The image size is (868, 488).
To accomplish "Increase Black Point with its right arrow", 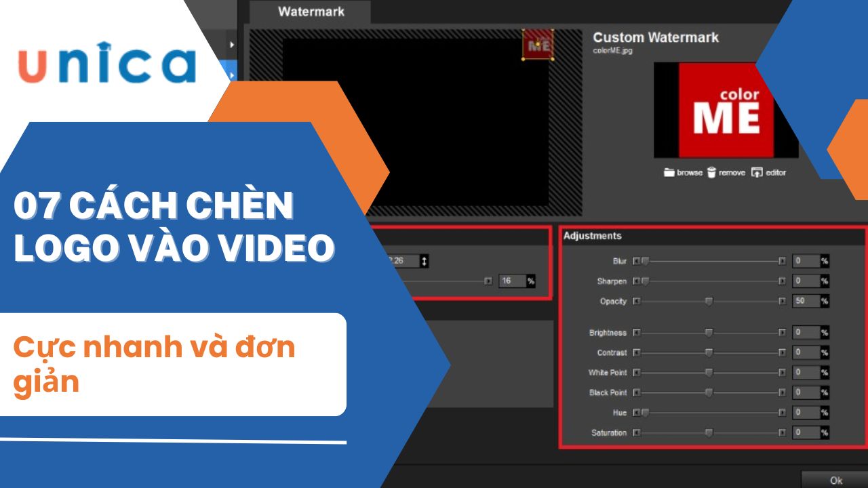I will [782, 392].
